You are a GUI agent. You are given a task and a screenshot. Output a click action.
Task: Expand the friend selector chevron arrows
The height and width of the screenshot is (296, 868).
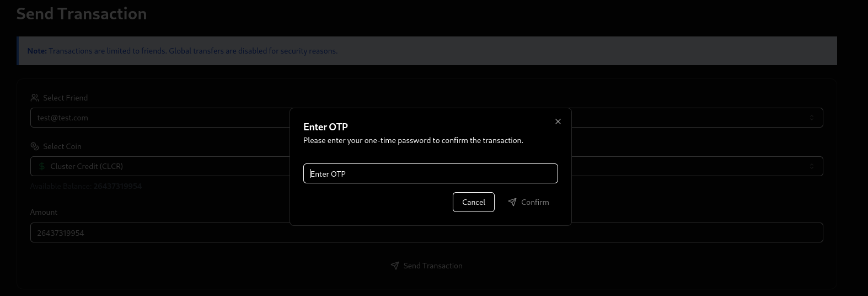(x=811, y=118)
